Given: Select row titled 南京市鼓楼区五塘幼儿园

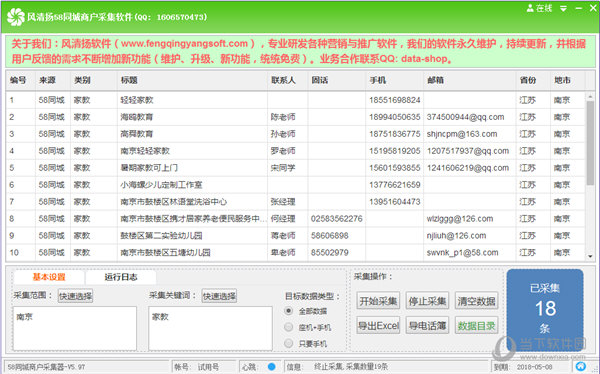Looking at the screenshot, I should (295, 253).
